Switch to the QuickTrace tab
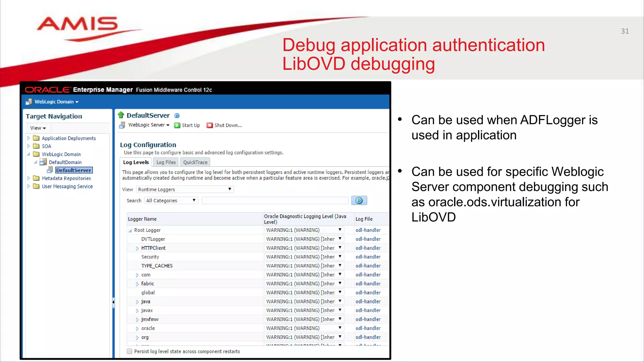644x362 pixels. pyautogui.click(x=195, y=162)
